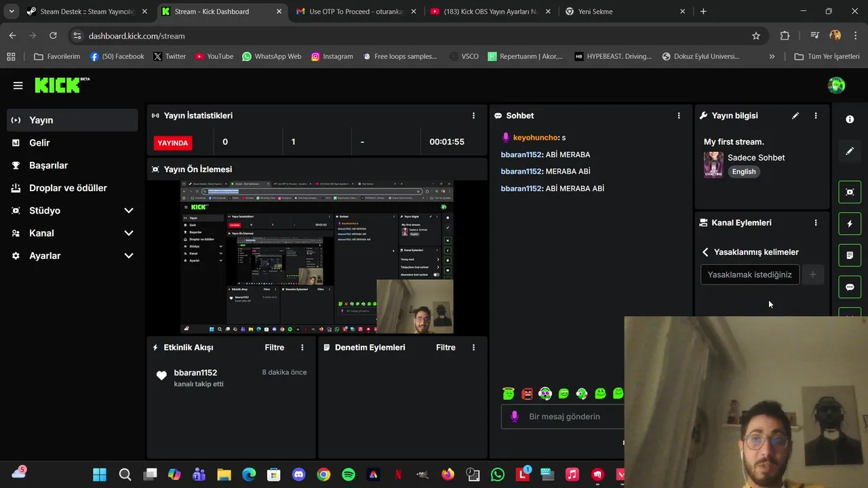Open the Yayın İstatistikleri options menu
Image resolution: width=868 pixels, height=488 pixels.
(x=473, y=116)
